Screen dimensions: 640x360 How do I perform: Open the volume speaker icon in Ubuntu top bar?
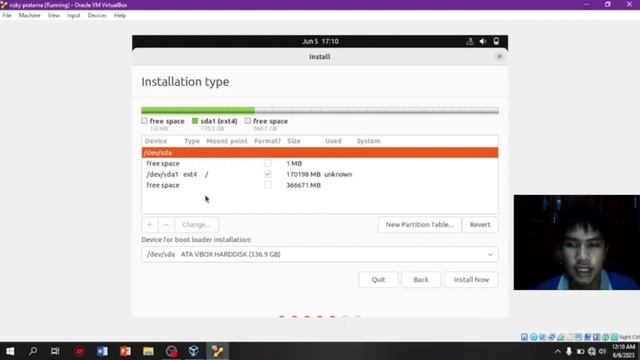[x=483, y=41]
